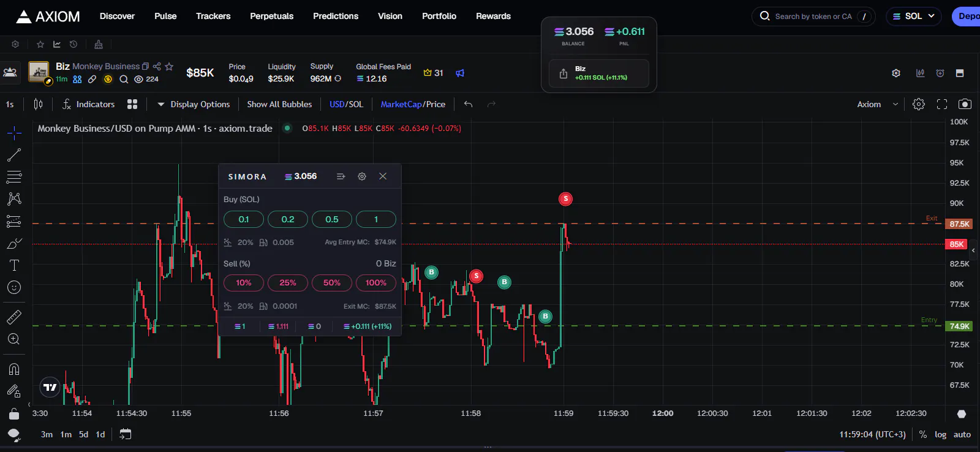Expand the Display Options dropdown

pos(194,104)
